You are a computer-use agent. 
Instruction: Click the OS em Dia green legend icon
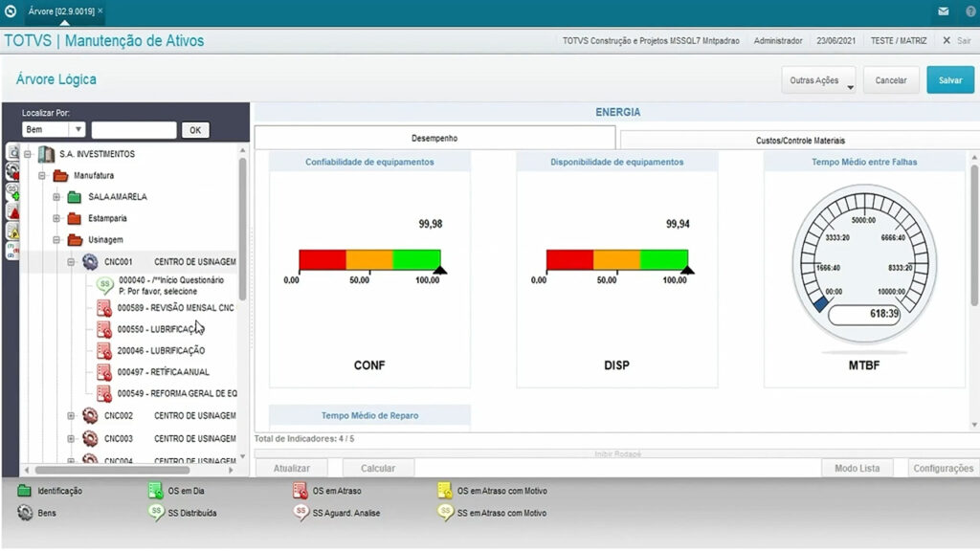[155, 491]
